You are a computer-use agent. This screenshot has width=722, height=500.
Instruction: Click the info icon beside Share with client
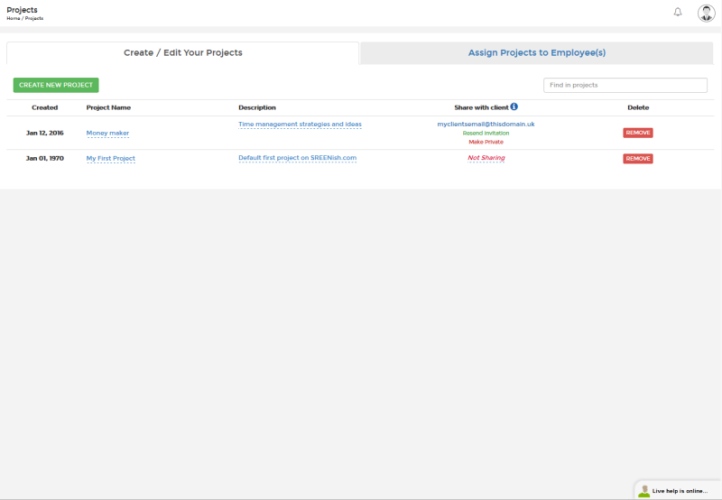coord(514,106)
